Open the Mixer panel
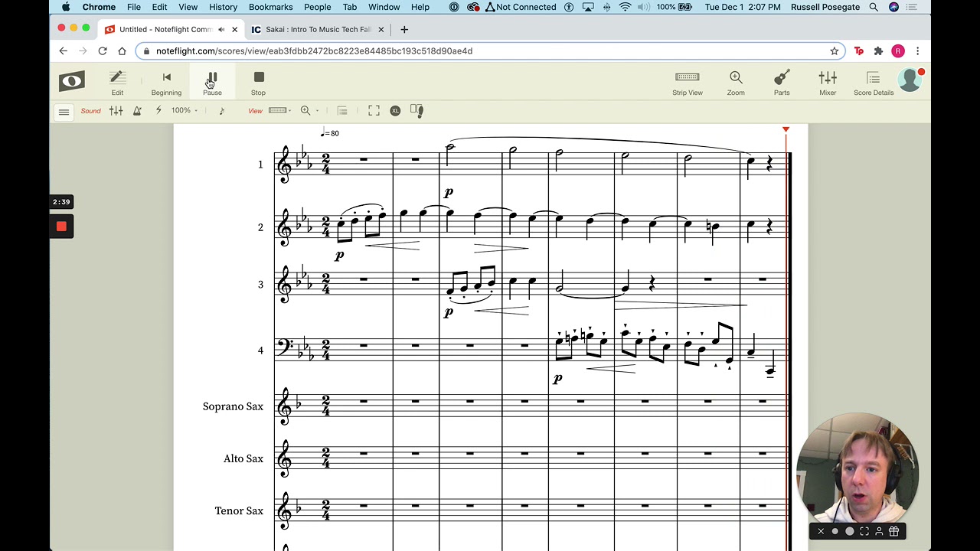This screenshot has height=551, width=980. point(828,83)
